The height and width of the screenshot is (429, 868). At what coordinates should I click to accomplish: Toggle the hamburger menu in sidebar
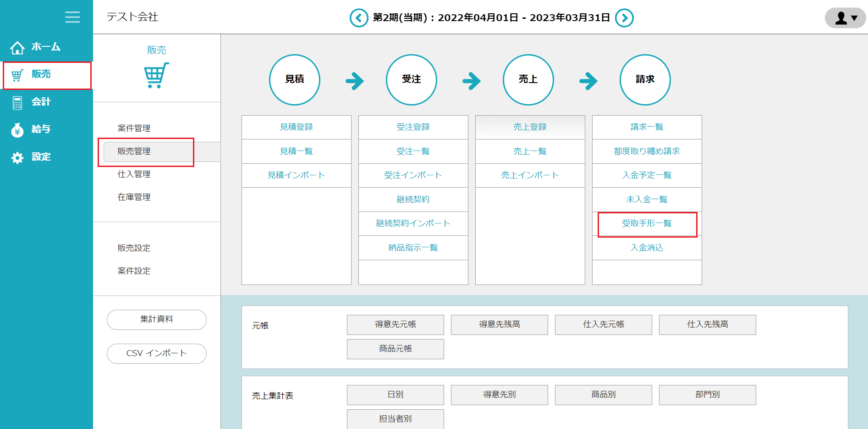point(72,17)
